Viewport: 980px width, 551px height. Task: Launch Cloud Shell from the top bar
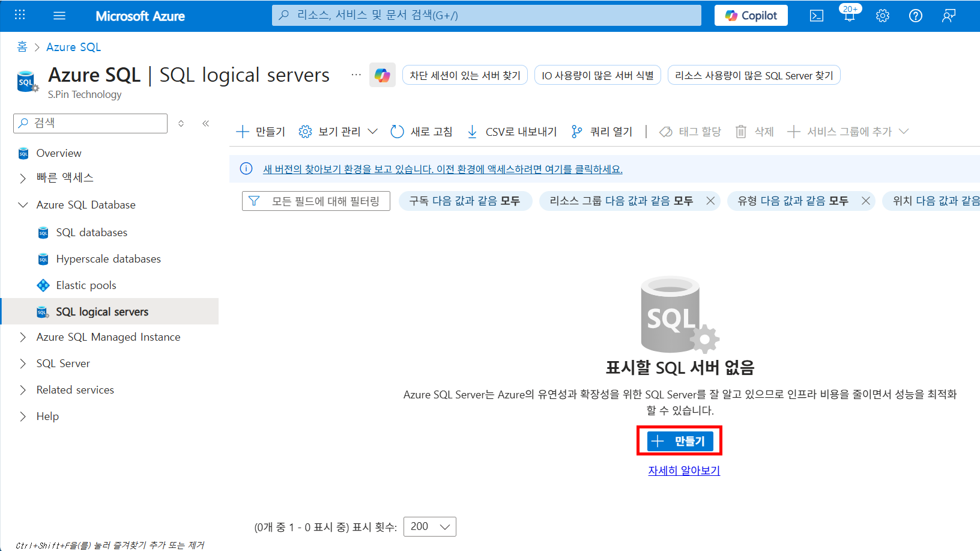(817, 16)
